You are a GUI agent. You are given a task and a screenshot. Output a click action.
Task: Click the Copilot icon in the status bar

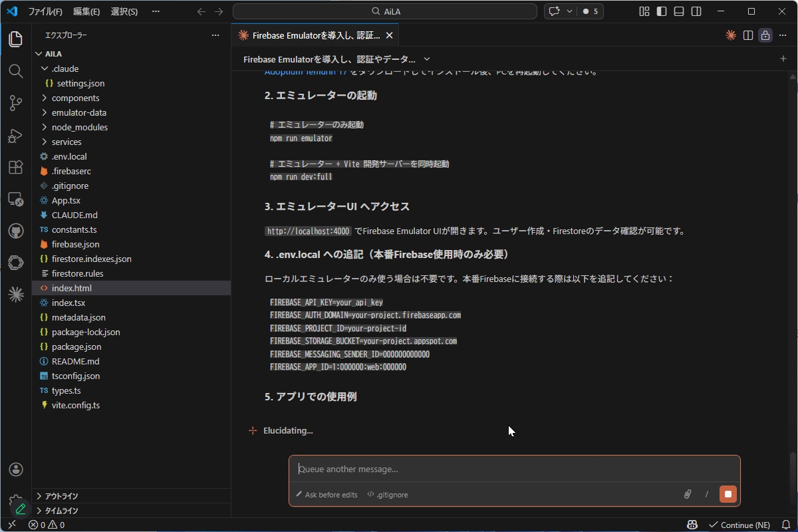pos(692,525)
